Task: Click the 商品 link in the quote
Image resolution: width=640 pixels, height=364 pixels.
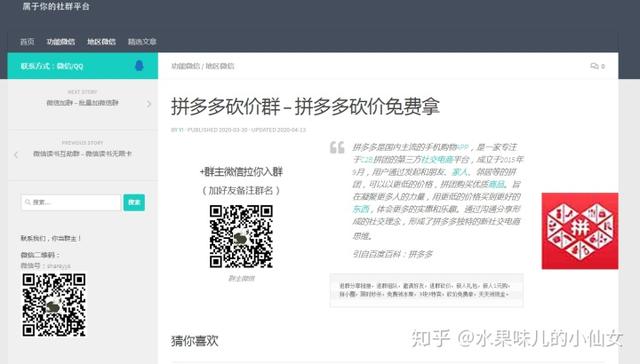Action: (x=496, y=184)
